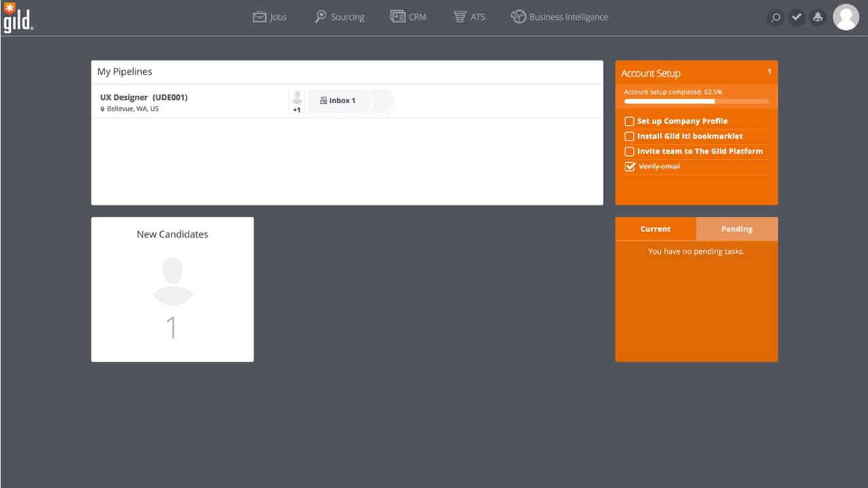Select the Current tasks tab
868x488 pixels.
point(655,229)
